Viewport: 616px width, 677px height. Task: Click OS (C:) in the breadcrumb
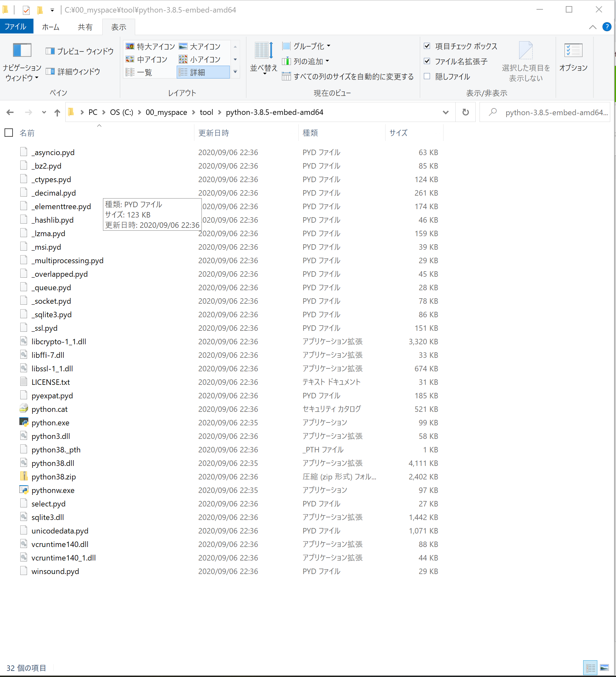coord(122,112)
